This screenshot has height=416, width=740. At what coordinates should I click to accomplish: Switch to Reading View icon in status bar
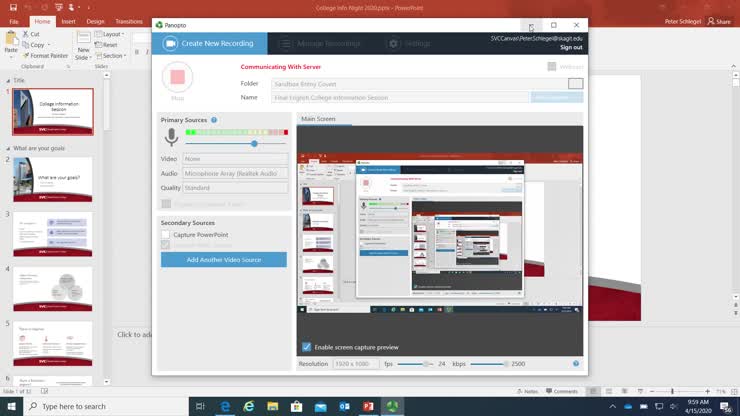624,391
